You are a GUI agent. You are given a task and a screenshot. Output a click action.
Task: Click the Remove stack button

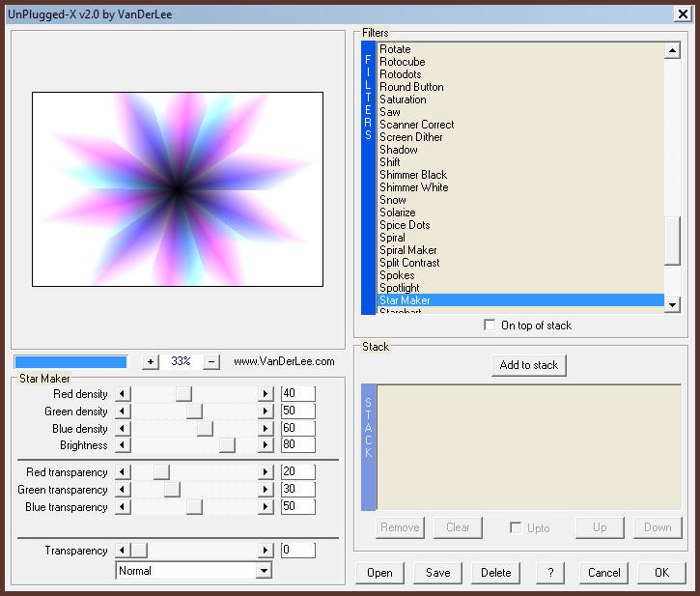pyautogui.click(x=400, y=527)
